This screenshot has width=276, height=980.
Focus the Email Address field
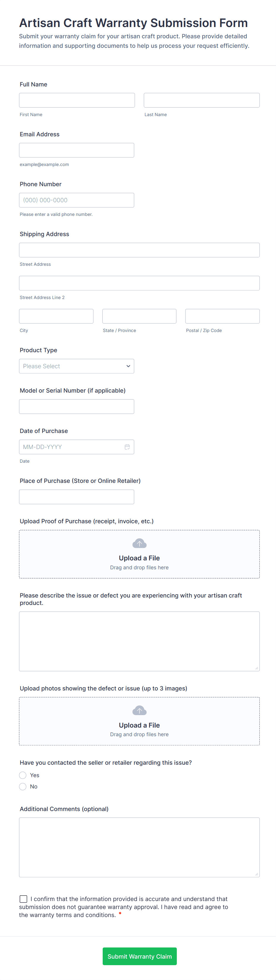pyautogui.click(x=76, y=150)
